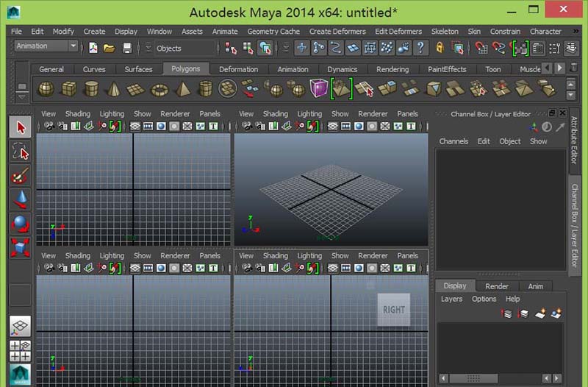Create new layer from selected objects
This screenshot has height=387, width=588.
pyautogui.click(x=556, y=313)
